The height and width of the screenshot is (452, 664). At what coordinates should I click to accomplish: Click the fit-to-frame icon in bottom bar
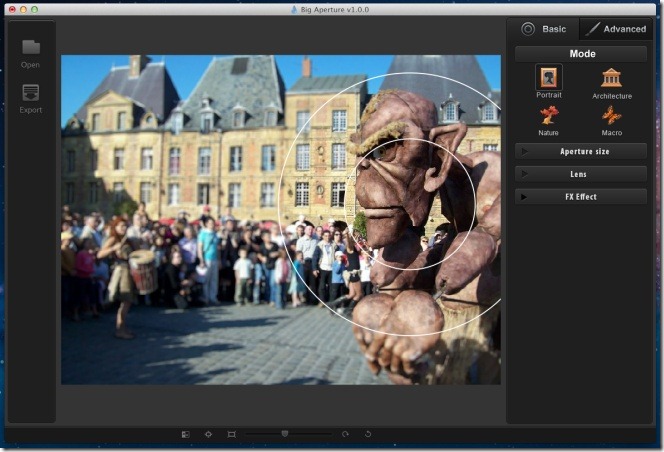[x=231, y=434]
